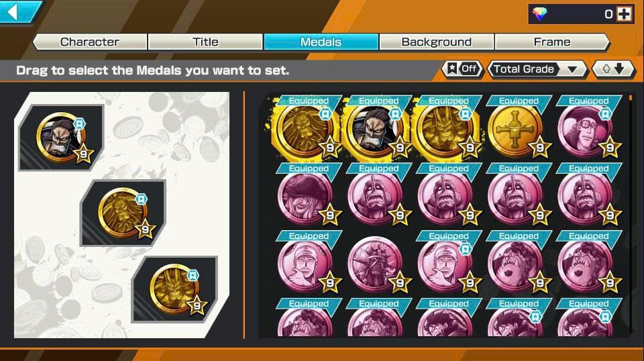Screen dimensions: 644x361
Task: Click the plus icon to add rainbow diamonds
Action: pyautogui.click(x=625, y=14)
